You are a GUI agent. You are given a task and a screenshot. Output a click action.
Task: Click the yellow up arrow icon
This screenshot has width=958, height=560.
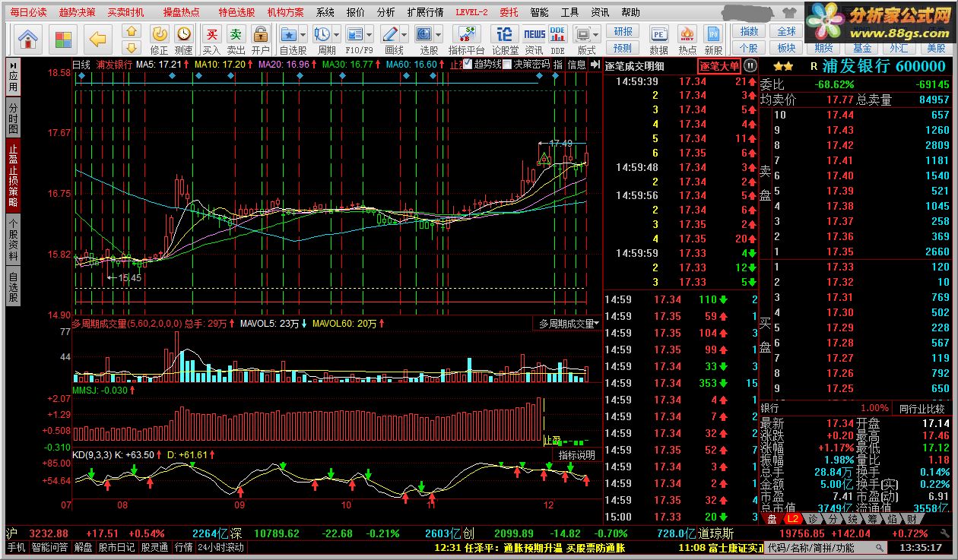click(132, 31)
